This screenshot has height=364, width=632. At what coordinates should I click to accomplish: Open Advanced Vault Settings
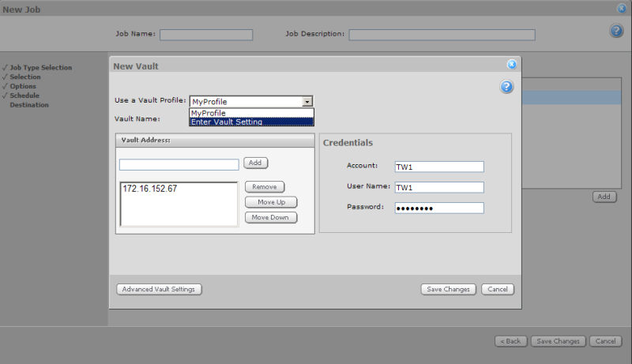click(x=159, y=289)
